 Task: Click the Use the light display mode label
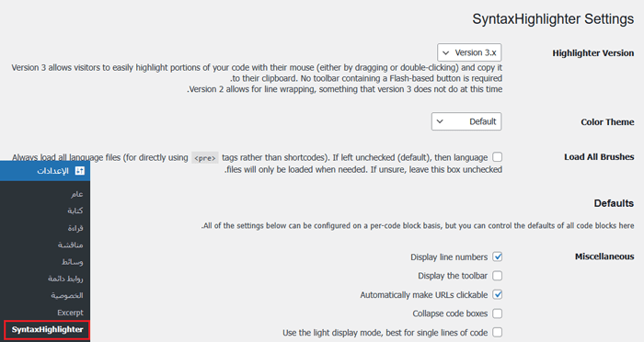pyautogui.click(x=385, y=333)
